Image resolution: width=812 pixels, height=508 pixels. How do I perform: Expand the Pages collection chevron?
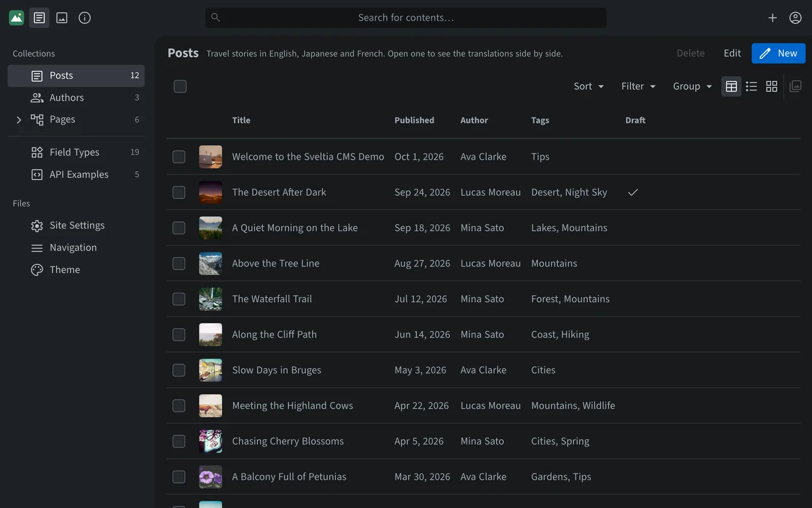[19, 120]
